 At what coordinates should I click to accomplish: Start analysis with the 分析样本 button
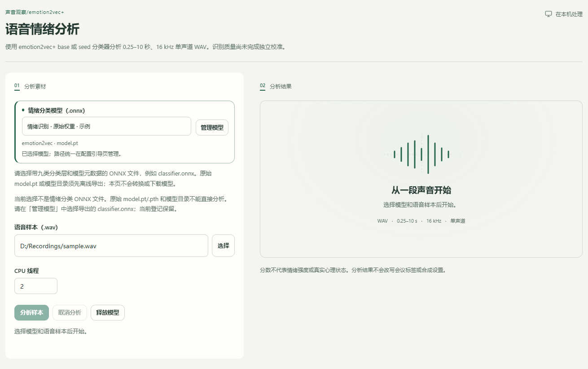pyautogui.click(x=31, y=312)
